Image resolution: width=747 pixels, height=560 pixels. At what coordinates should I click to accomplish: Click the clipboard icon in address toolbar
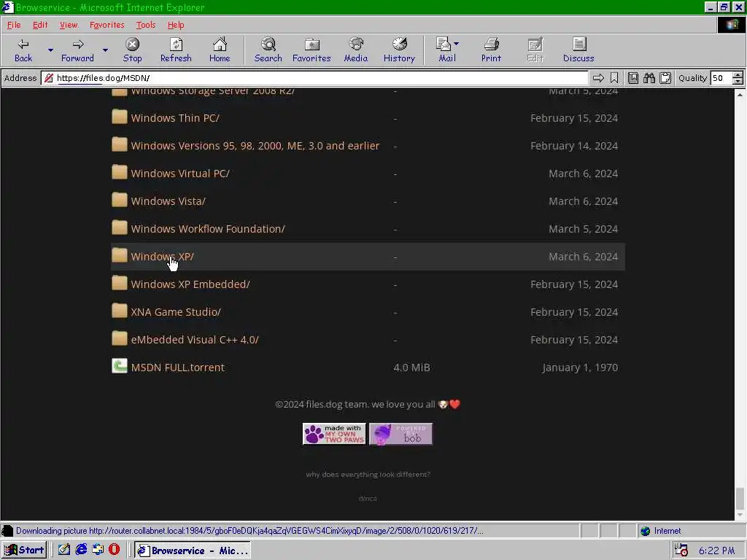[665, 78]
